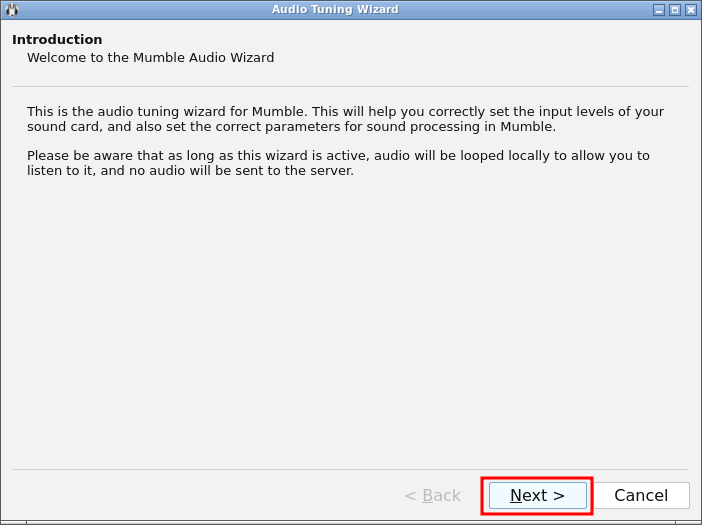702x525 pixels.
Task: Click the "Welcome to the Mumble Audio Wizard" subtitle
Action: pos(150,58)
